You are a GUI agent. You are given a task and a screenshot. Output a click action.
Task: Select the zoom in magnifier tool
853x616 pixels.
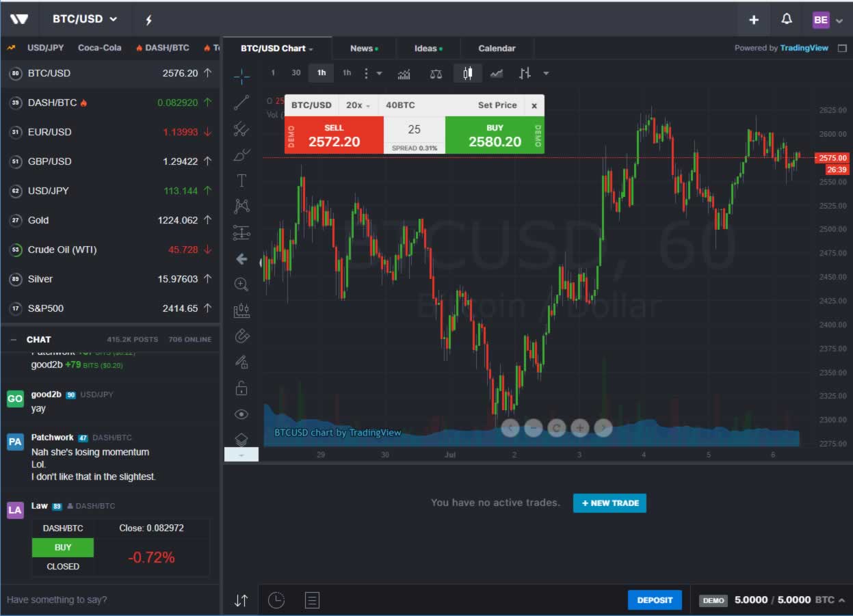click(241, 284)
